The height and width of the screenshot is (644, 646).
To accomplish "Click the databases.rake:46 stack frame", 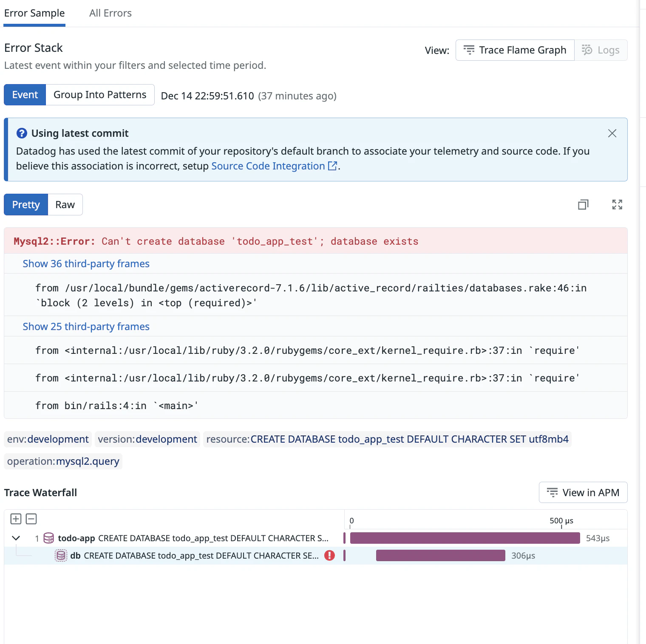I will click(316, 295).
